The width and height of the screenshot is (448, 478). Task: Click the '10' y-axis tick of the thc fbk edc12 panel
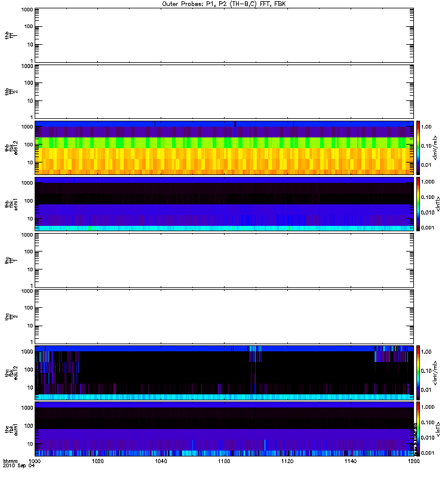pos(30,387)
